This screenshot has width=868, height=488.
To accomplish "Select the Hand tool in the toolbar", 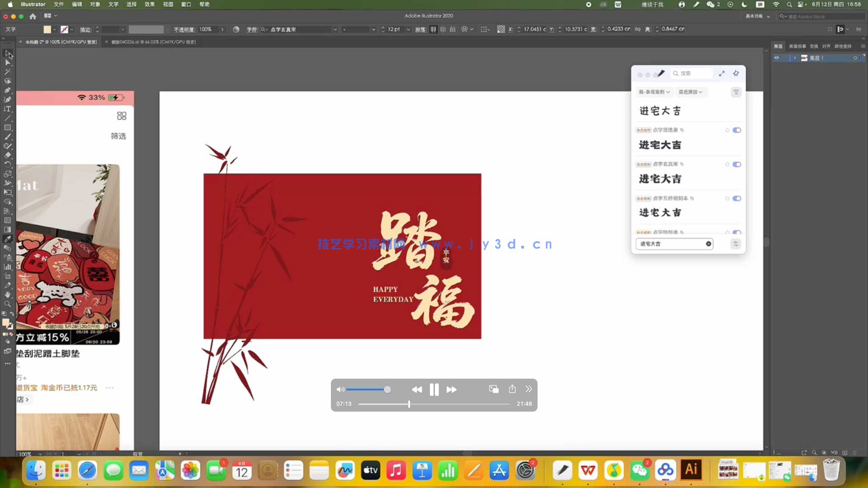I will pos(8,295).
